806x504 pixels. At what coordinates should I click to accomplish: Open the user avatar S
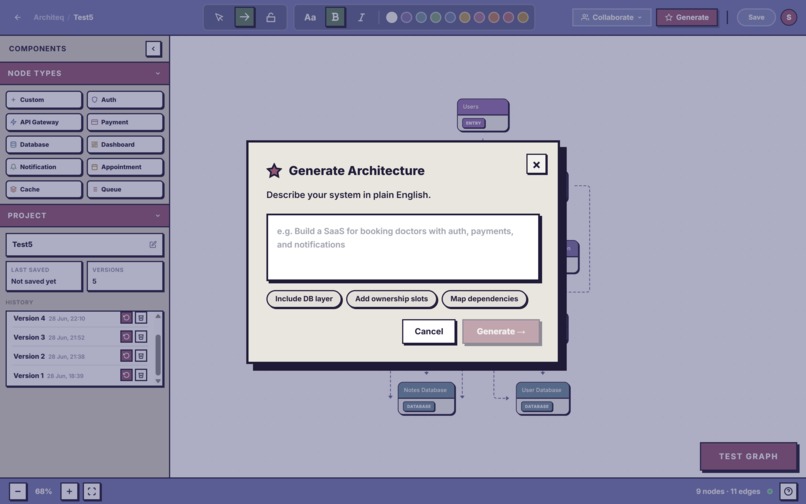pyautogui.click(x=789, y=17)
